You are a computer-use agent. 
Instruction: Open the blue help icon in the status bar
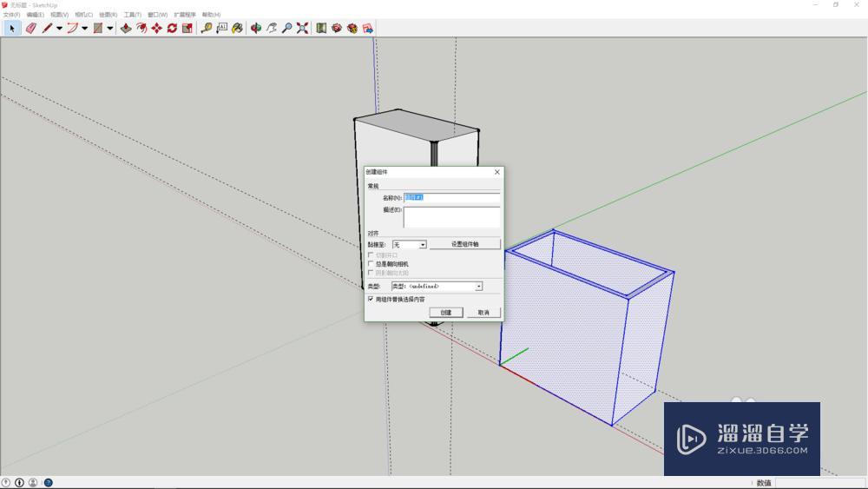48,483
